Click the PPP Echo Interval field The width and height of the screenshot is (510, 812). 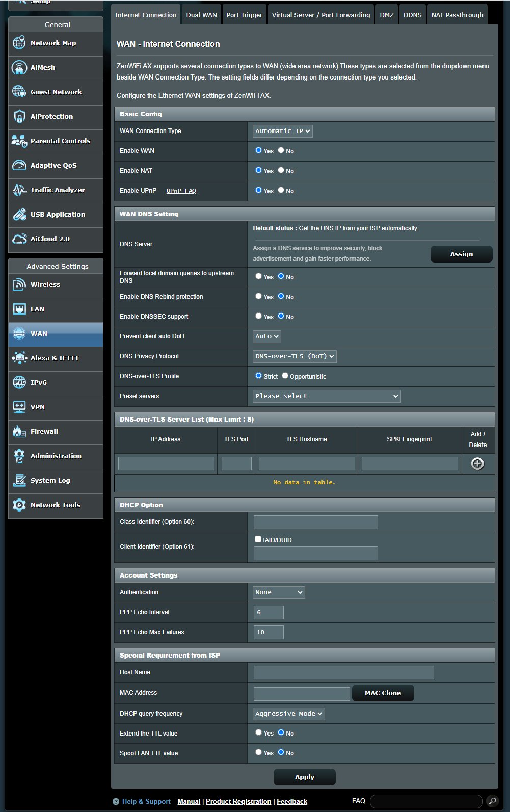click(269, 612)
